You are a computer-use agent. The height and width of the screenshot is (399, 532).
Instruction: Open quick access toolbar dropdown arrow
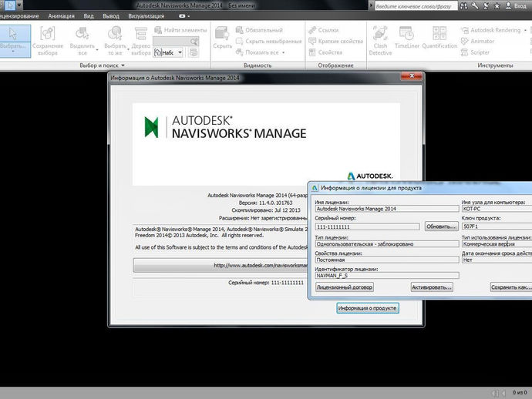pos(19,5)
